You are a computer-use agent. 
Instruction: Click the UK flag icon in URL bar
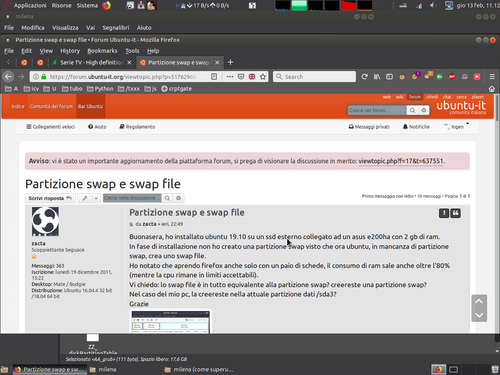252,77
